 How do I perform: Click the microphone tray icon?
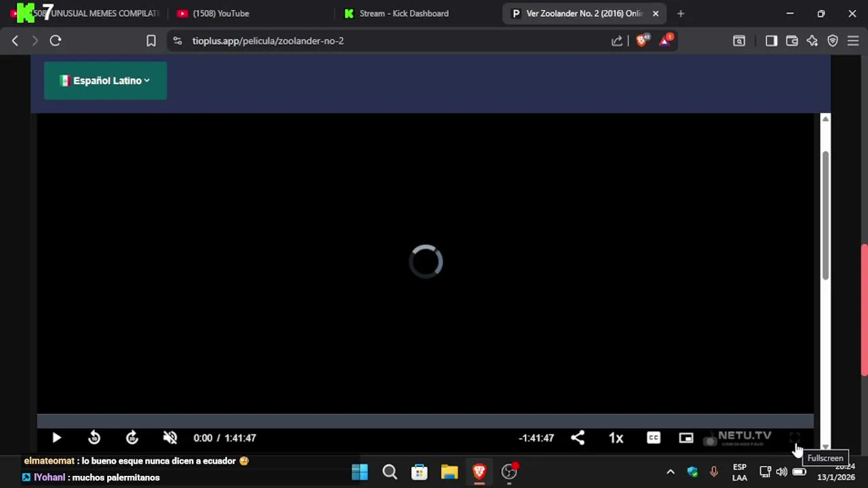[713, 472]
